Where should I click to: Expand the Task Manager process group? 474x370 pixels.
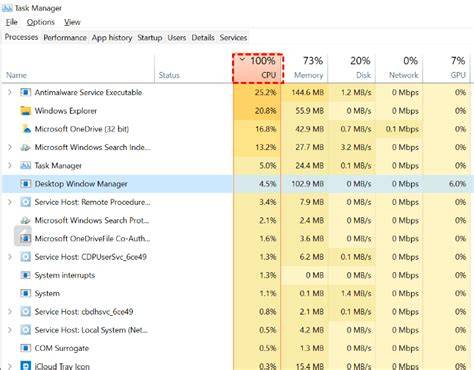(10, 165)
